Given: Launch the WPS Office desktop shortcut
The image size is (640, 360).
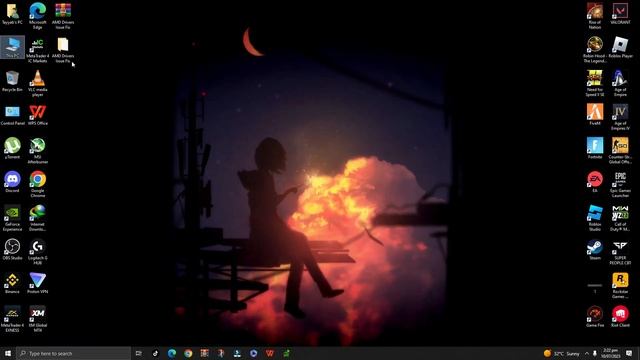Looking at the screenshot, I should pyautogui.click(x=38, y=115).
